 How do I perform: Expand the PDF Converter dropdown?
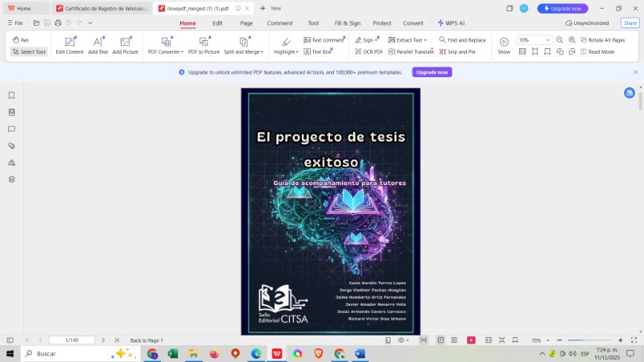coord(165,51)
